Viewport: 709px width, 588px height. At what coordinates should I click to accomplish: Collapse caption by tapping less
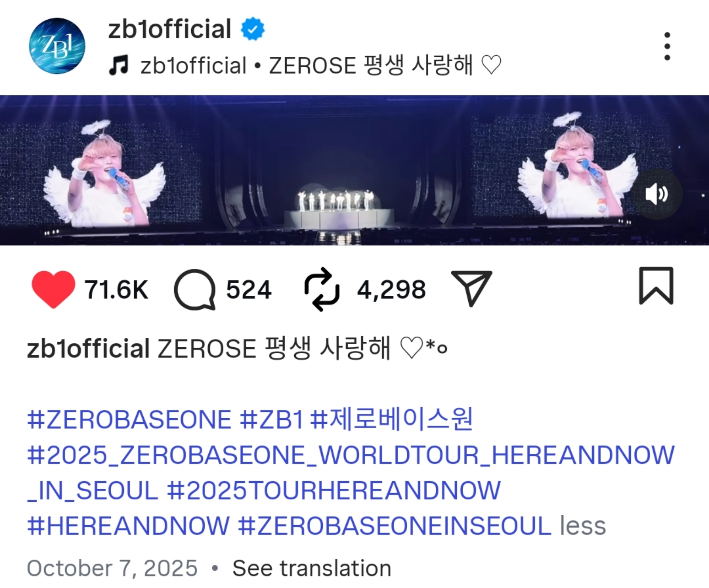click(583, 526)
